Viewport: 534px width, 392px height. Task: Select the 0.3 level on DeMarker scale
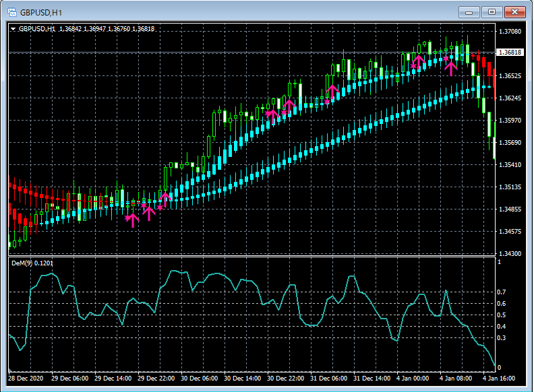click(x=501, y=337)
